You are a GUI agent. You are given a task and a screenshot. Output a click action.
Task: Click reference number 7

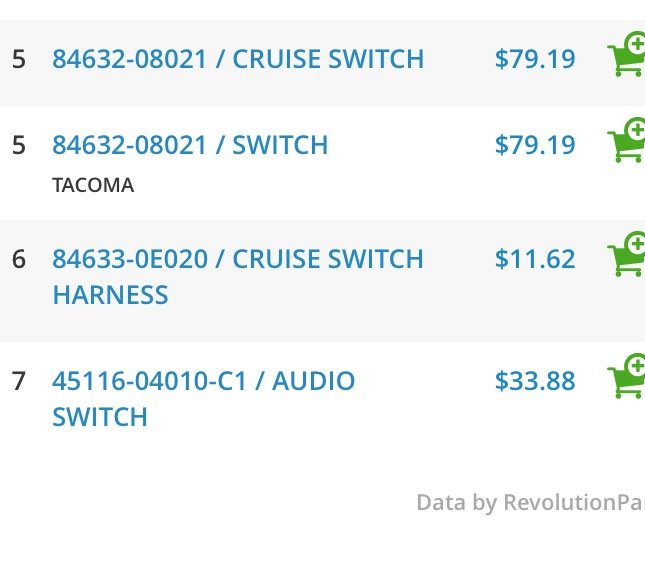(x=19, y=381)
